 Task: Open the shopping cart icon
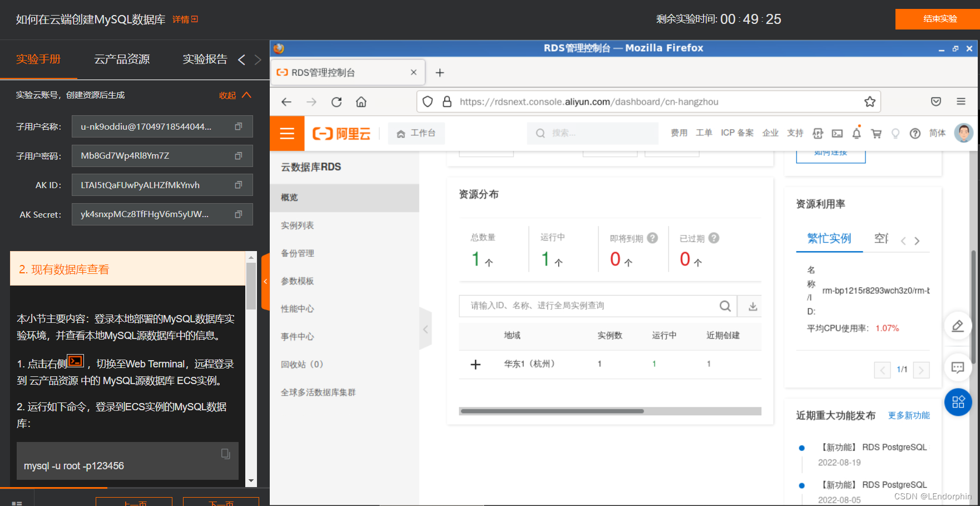876,134
